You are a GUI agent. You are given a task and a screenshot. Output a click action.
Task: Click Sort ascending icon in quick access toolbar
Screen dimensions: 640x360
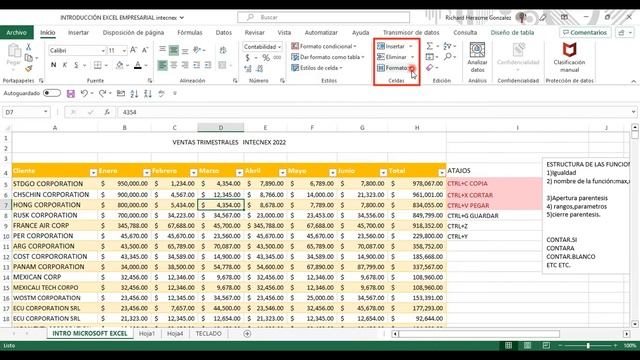pyautogui.click(x=134, y=94)
